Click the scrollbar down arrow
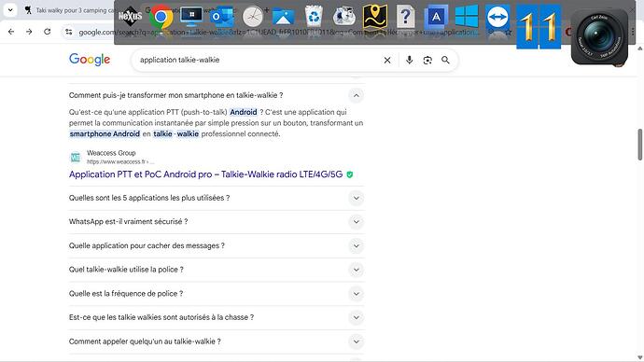Screen dimensions: 644x362 [640, 357]
